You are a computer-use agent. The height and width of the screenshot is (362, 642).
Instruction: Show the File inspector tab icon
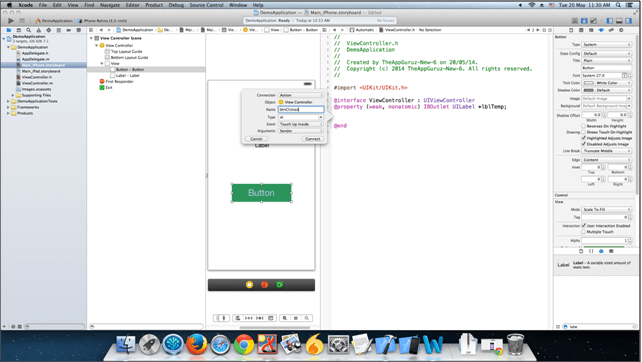tap(571, 30)
